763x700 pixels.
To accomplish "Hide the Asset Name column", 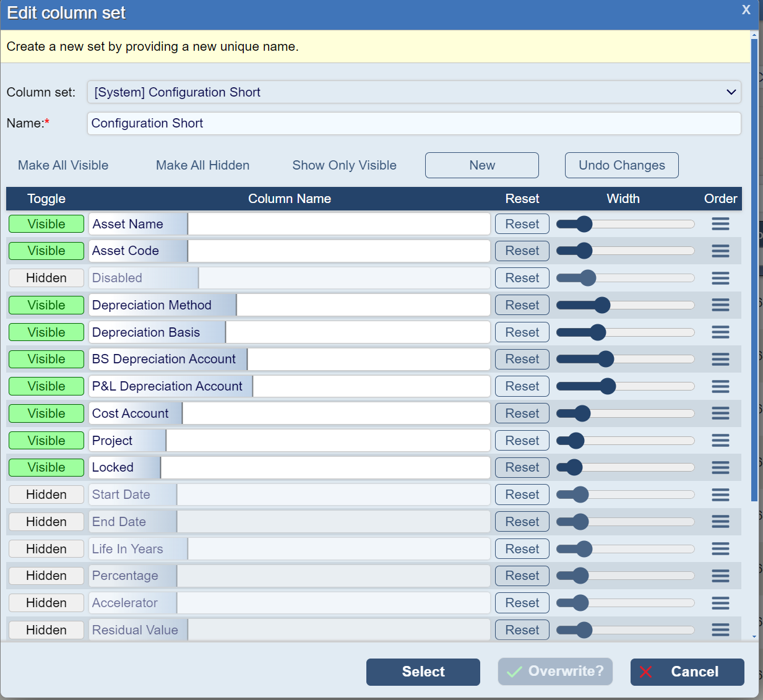I will (46, 223).
